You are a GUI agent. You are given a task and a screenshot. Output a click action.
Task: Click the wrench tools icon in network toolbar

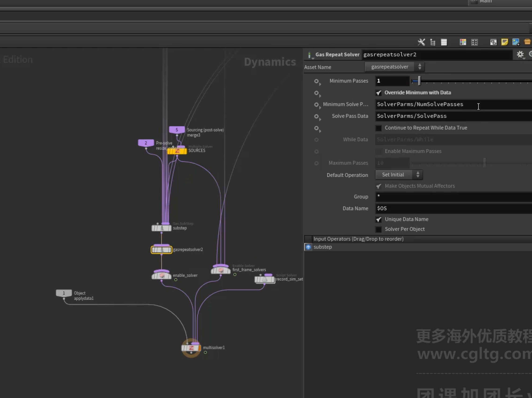coord(421,42)
